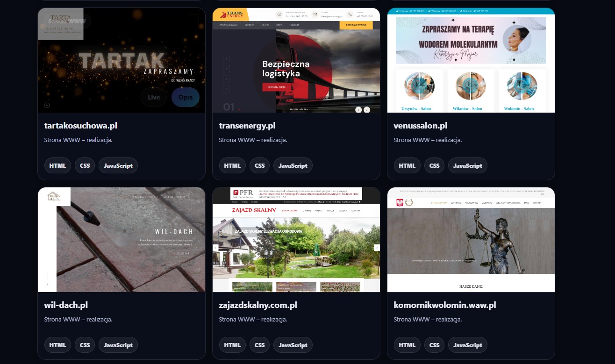Open the venussalon.pl title link
Screen dimensions: 615x364
tap(420, 126)
